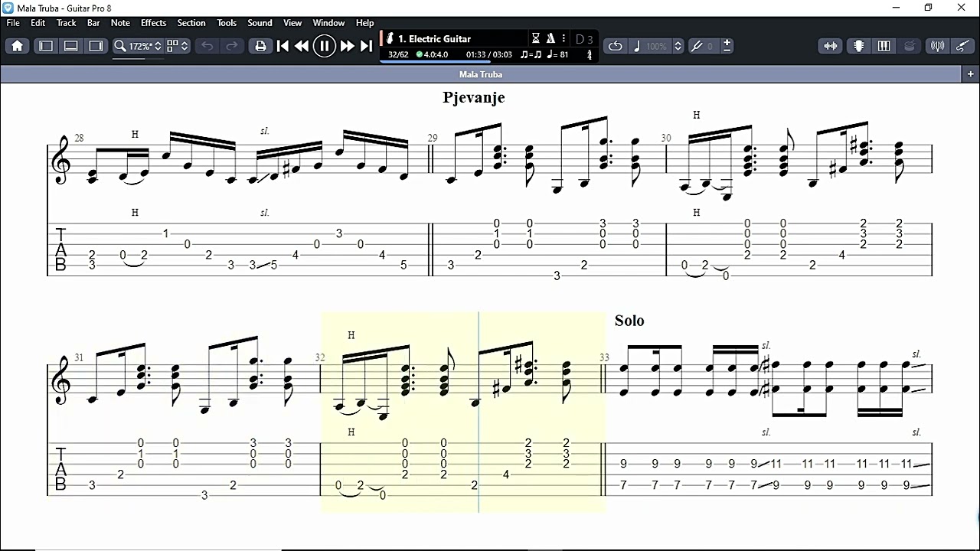Screen dimensions: 980x551
Task: Show the drum kit view
Action: [909, 46]
